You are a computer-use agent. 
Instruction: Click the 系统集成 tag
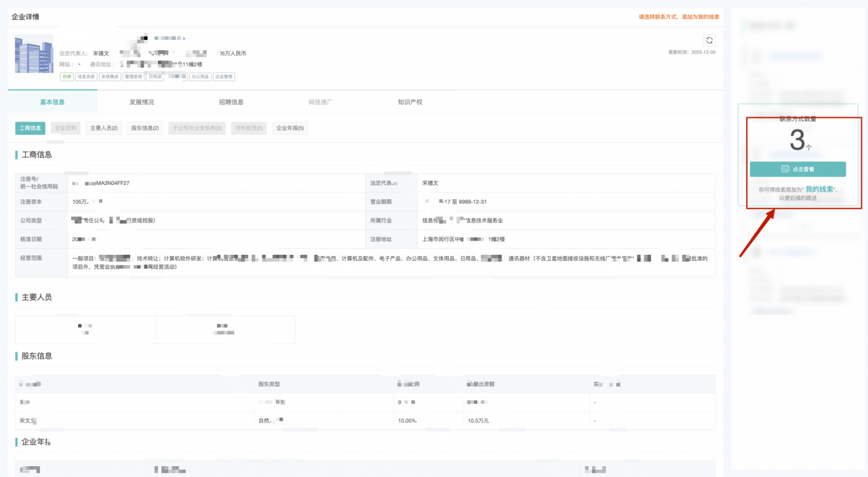click(110, 77)
